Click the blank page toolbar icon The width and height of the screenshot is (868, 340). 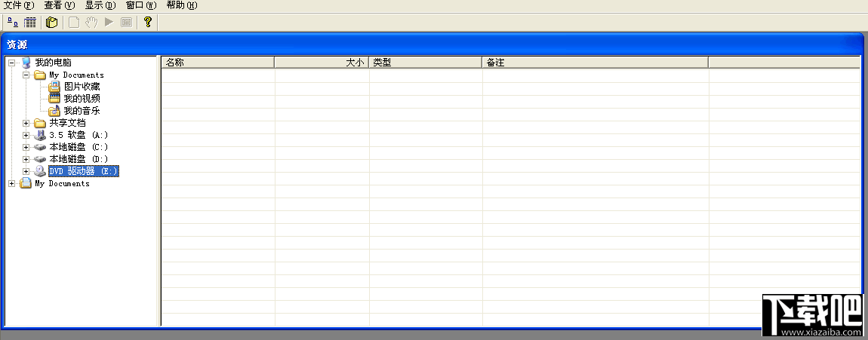click(x=74, y=22)
